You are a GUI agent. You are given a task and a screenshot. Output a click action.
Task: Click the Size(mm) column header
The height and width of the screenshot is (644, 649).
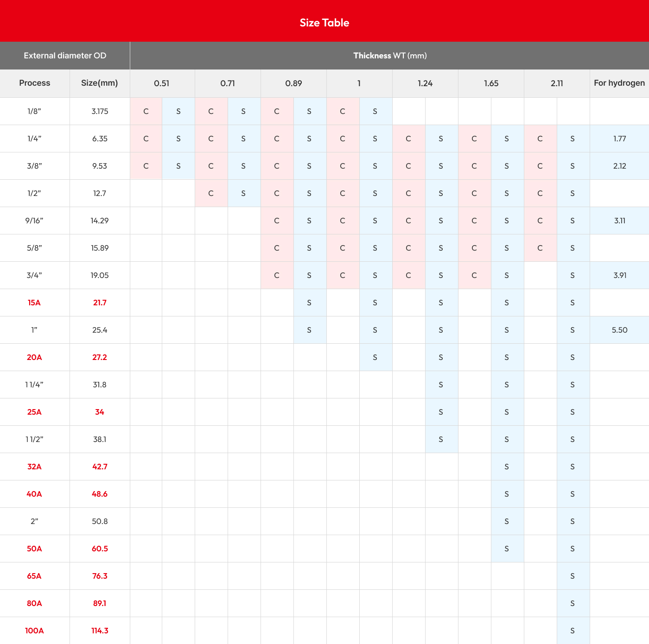pyautogui.click(x=100, y=83)
